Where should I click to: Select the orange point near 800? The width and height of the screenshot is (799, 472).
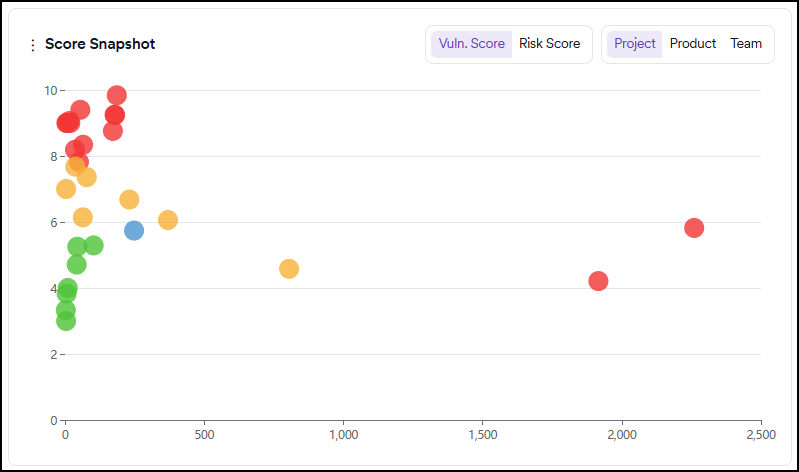(289, 269)
